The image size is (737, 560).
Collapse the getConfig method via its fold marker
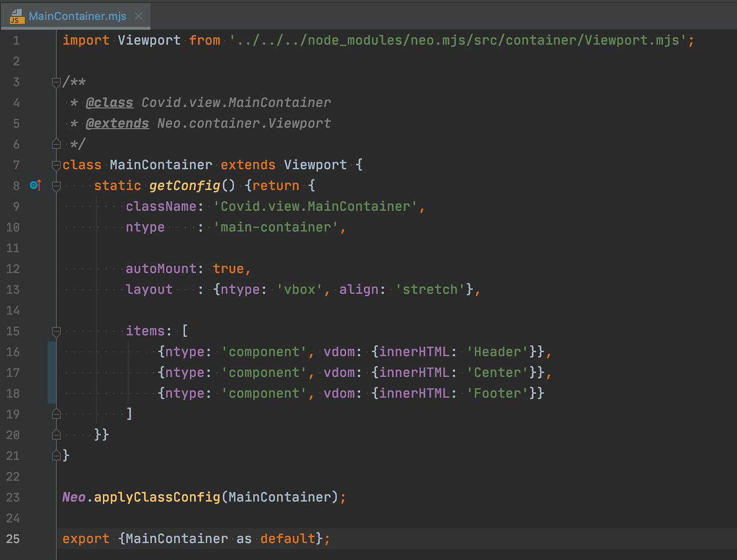[56, 185]
